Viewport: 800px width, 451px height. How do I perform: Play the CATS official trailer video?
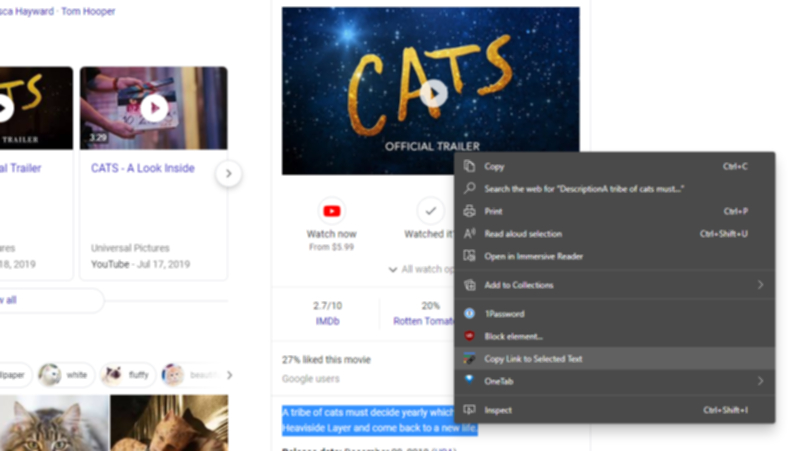(x=434, y=93)
